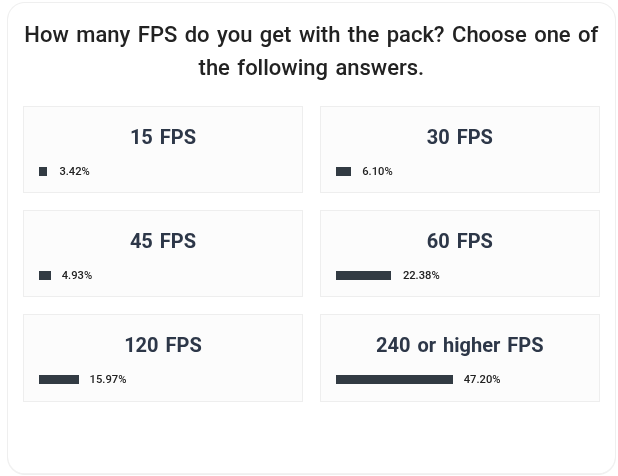The image size is (618, 476).
Task: Click the 4.93% percentage label
Action: tap(77, 276)
